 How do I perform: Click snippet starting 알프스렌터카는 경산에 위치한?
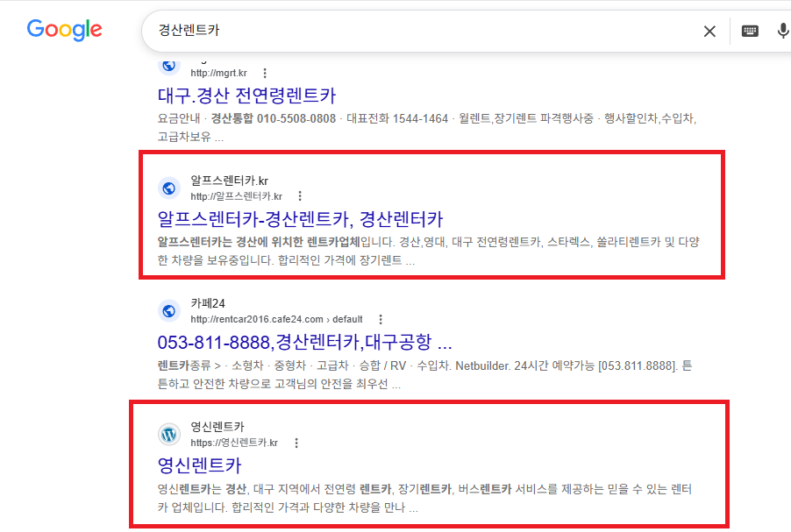point(428,252)
